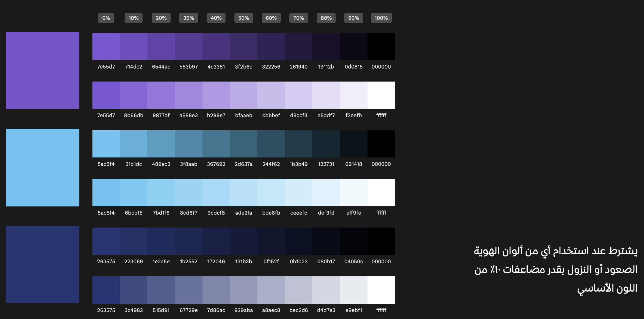The image size is (644, 319).
Task: Select the 0% percentage label
Action: point(106,18)
